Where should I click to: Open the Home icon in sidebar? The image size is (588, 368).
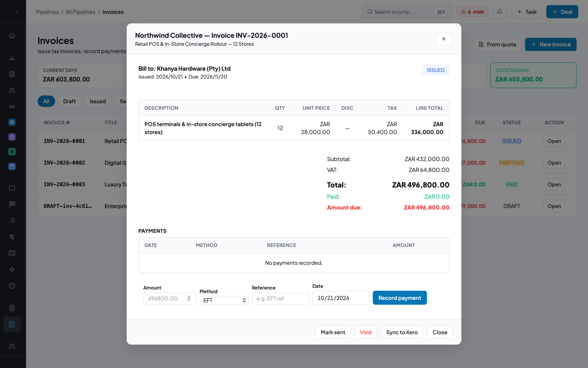(12, 36)
